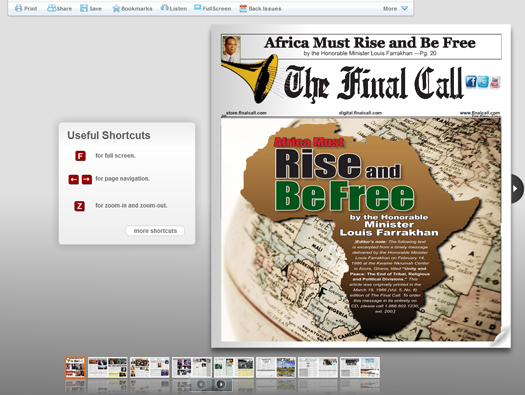This screenshot has height=395, width=525.
Task: Click 'for zoom-in and zoom-out.' text
Action: tap(131, 206)
